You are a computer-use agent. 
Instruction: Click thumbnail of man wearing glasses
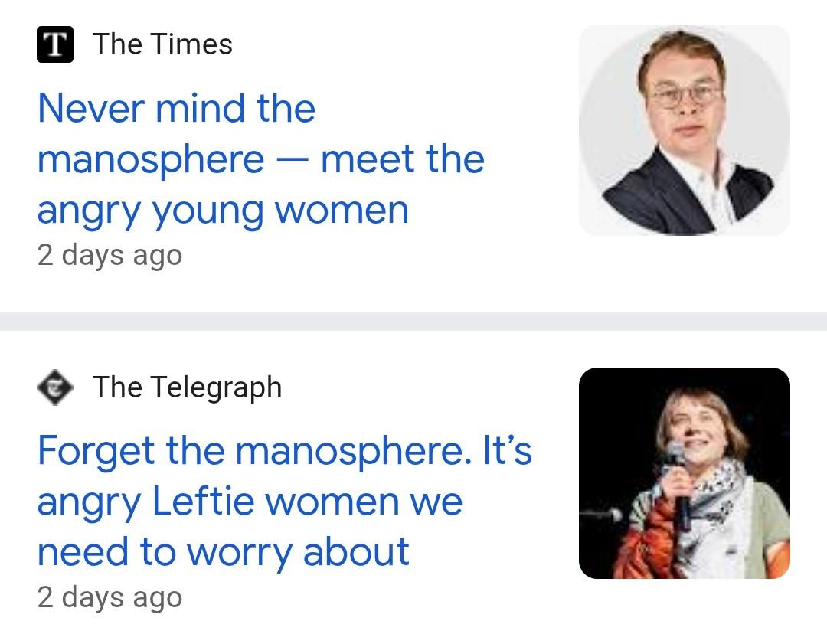684,130
